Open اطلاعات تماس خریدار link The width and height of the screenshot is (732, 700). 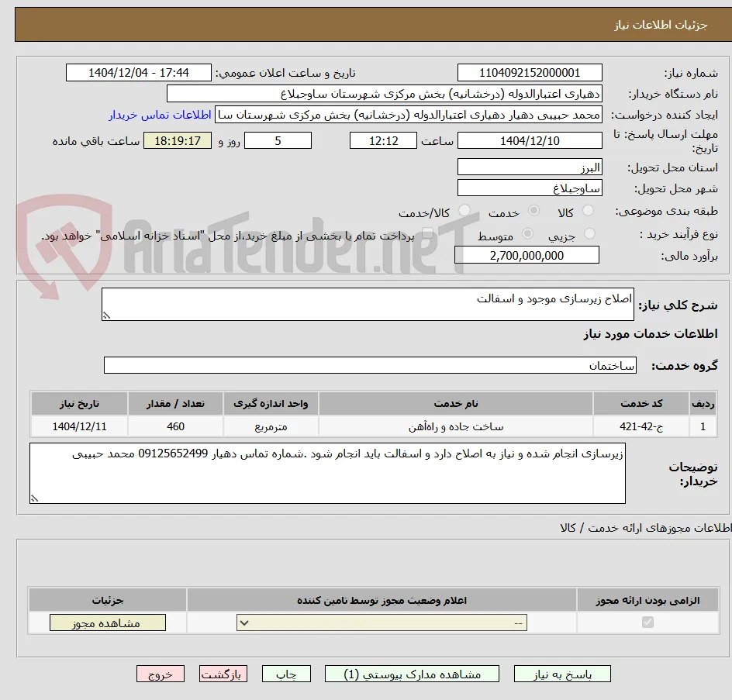pyautogui.click(x=160, y=115)
